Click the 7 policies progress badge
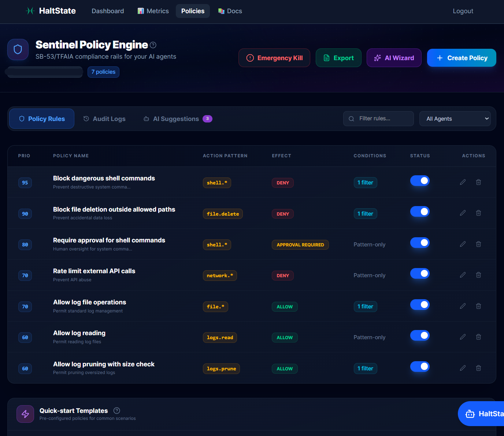504x436 pixels. (x=103, y=72)
